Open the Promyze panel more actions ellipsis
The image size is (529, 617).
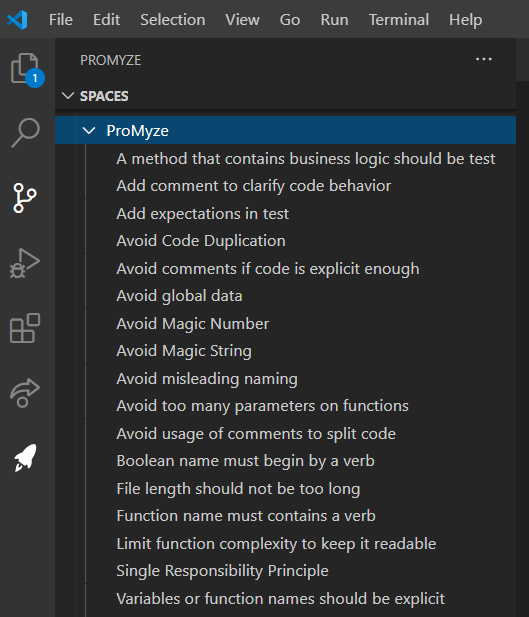(483, 59)
